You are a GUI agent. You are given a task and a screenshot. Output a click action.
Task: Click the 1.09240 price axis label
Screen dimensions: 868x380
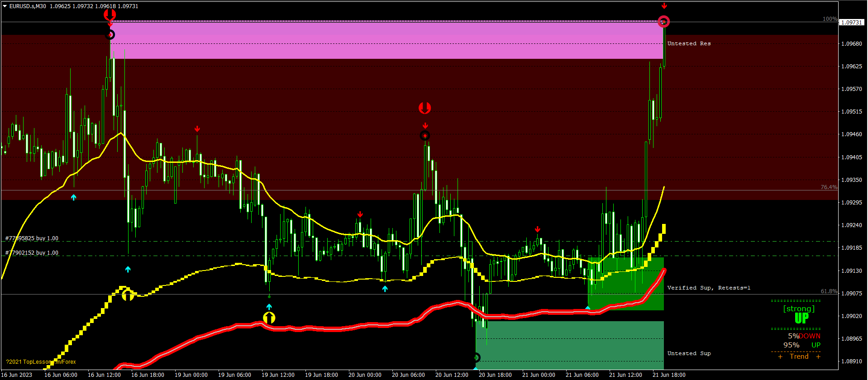pyautogui.click(x=852, y=225)
